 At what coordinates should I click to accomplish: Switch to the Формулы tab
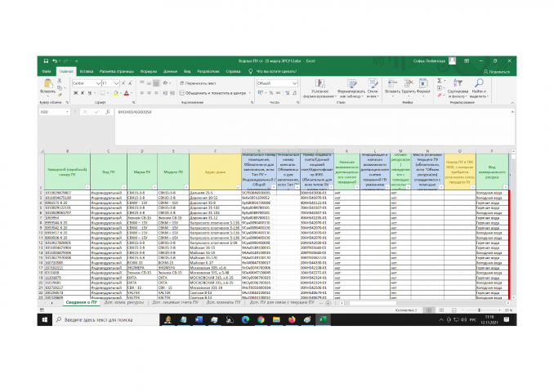point(149,71)
